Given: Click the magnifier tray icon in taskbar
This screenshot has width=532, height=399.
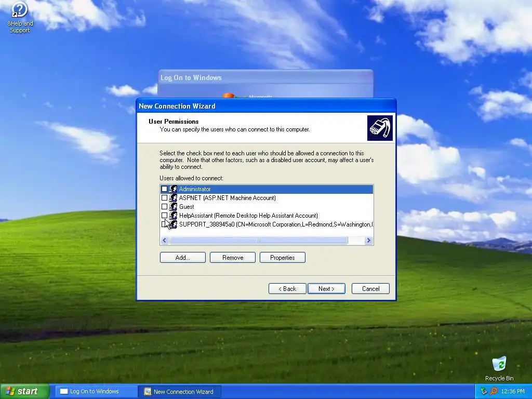Looking at the screenshot, I should click(494, 391).
